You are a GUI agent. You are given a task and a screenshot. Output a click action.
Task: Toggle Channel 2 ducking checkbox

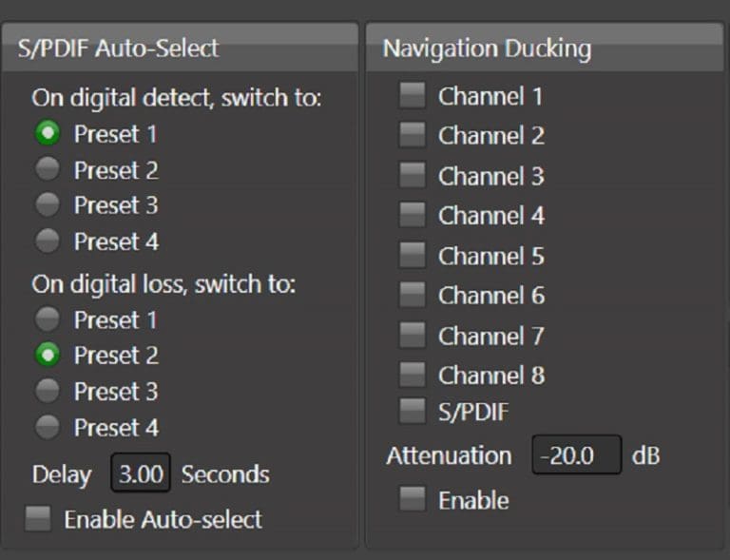pos(412,135)
